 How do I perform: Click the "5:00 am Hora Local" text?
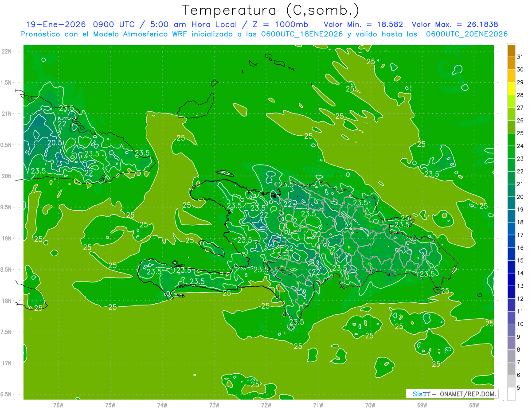coord(193,24)
